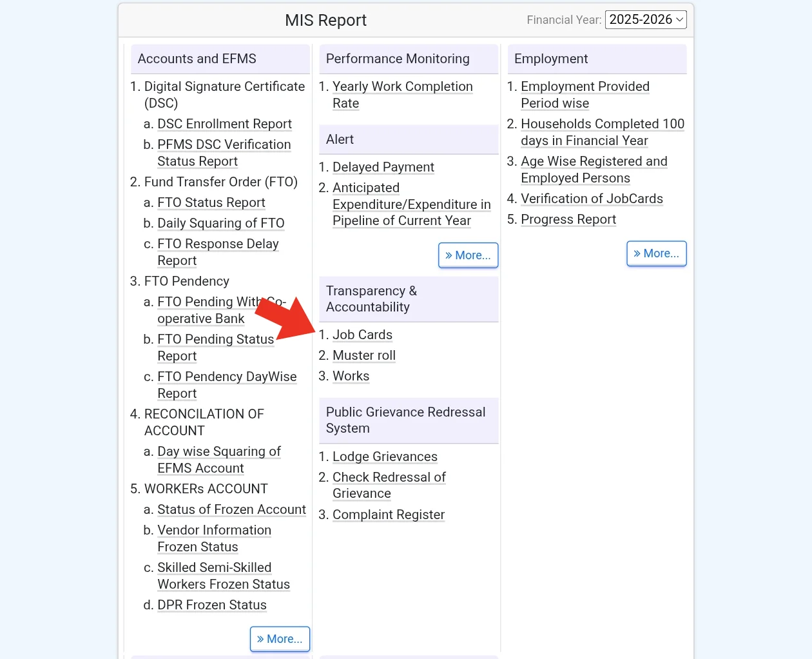This screenshot has width=812, height=659.
Task: Open DSC Enrollment Report
Action: (224, 124)
